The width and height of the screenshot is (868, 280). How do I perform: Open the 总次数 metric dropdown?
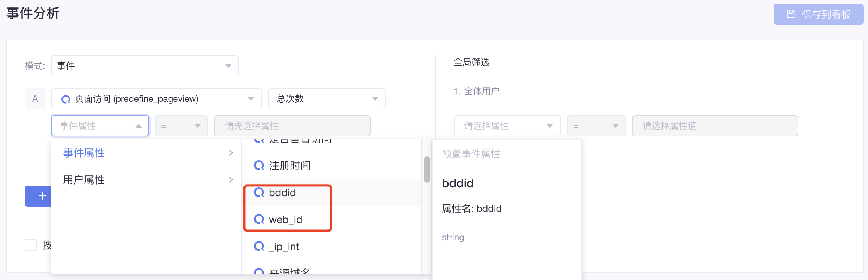(x=327, y=99)
